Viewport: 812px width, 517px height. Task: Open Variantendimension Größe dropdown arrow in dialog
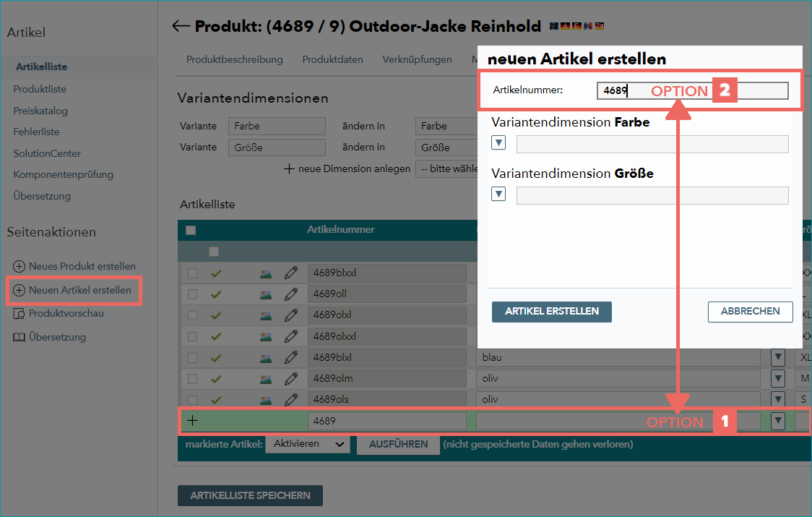[x=498, y=194]
